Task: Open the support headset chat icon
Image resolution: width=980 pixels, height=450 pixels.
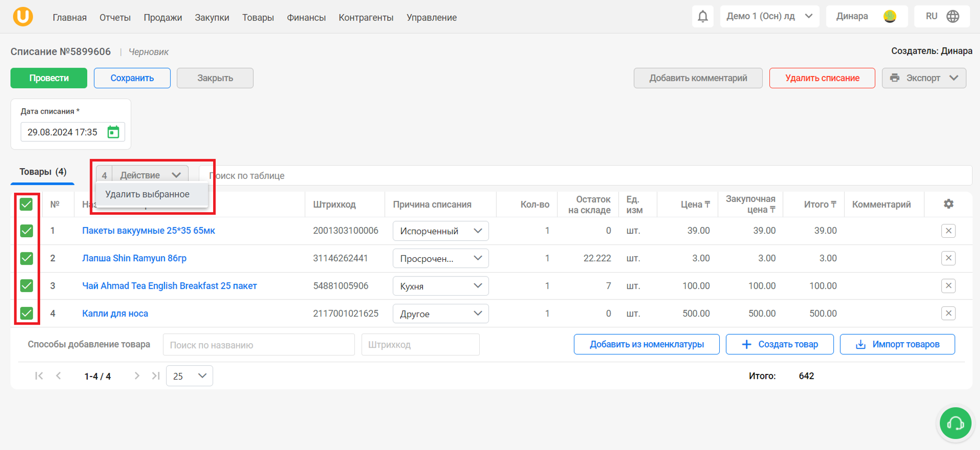Action: (955, 423)
